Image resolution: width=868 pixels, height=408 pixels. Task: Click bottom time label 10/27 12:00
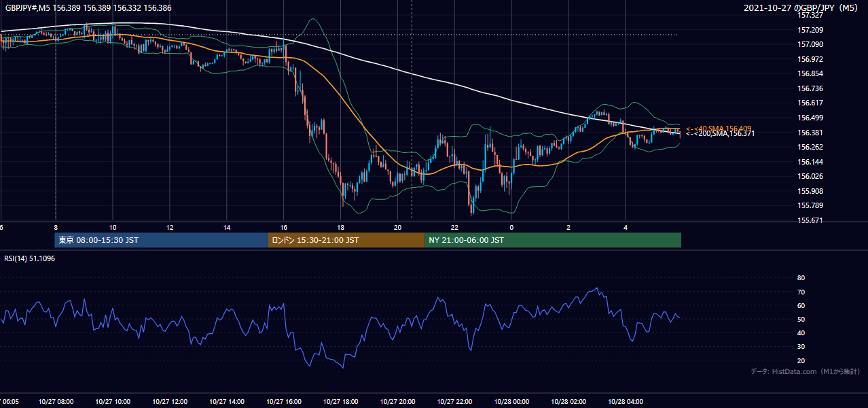(x=170, y=402)
